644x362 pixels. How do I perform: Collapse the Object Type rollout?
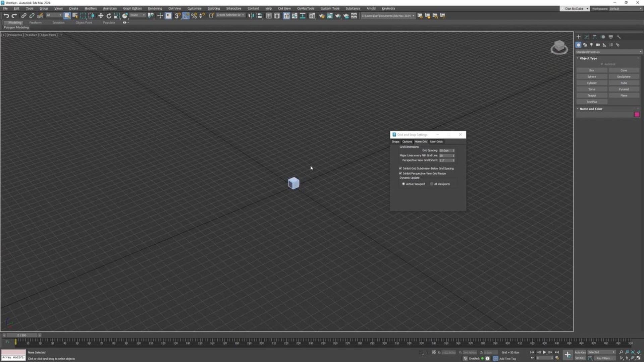coord(588,58)
